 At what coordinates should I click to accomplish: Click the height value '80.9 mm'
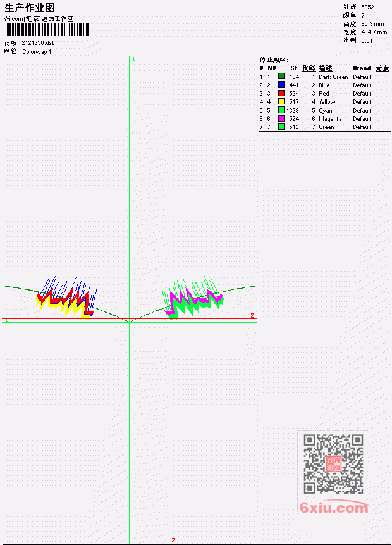[x=372, y=24]
